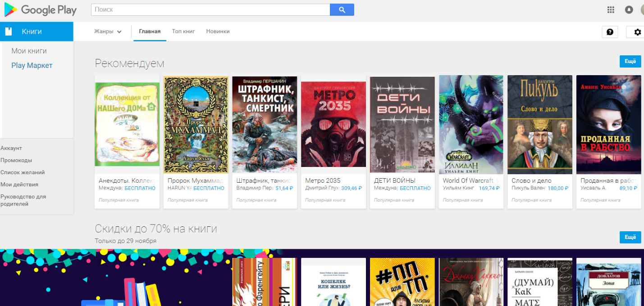
Task: Click the ДЕТИ ВОЙНЫ title text
Action: tap(395, 180)
